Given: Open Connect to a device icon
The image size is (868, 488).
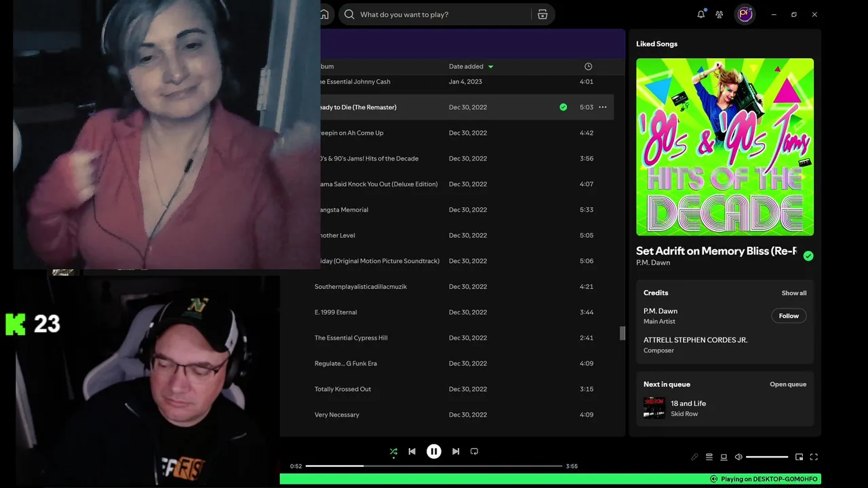Looking at the screenshot, I should point(724,457).
